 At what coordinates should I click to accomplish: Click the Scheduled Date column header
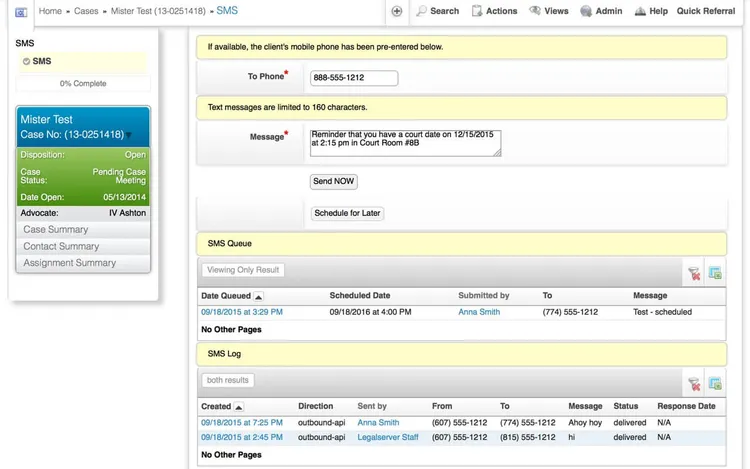360,295
